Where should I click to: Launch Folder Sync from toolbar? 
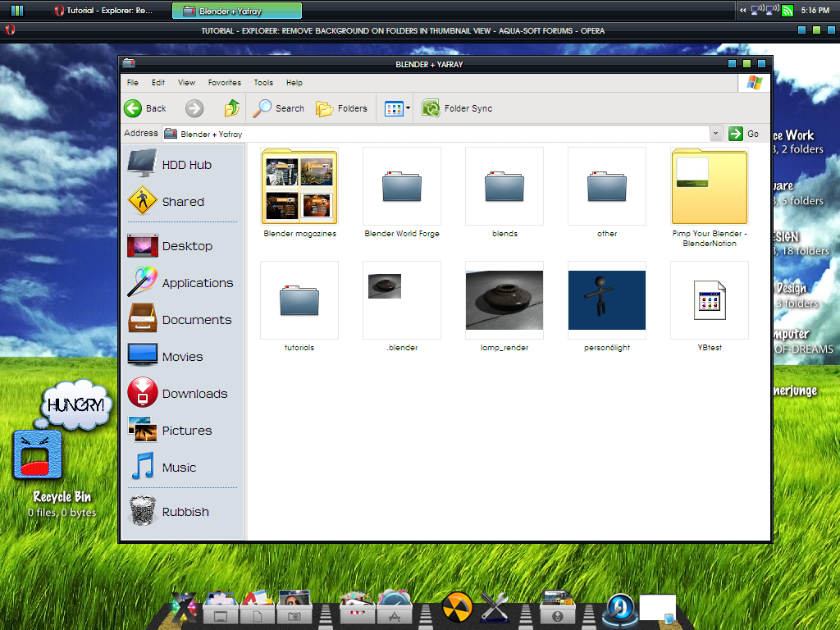[456, 108]
